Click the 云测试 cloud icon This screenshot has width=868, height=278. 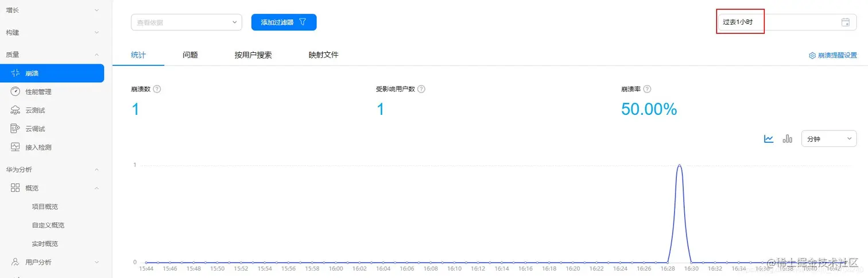[x=15, y=110]
